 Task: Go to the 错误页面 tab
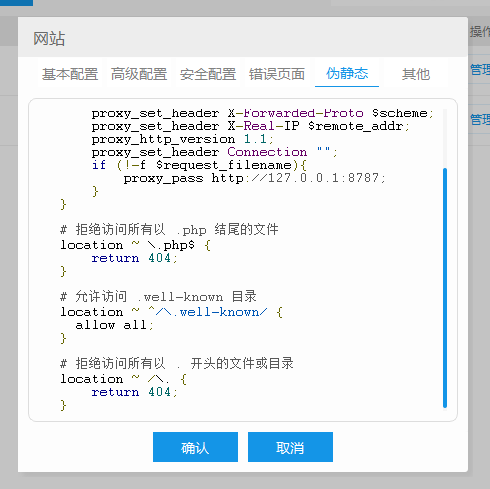277,74
